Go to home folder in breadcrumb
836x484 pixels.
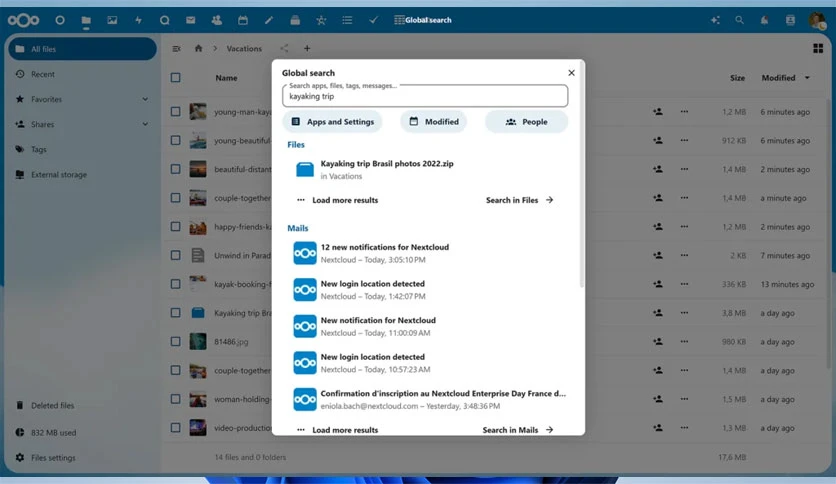[x=198, y=49]
